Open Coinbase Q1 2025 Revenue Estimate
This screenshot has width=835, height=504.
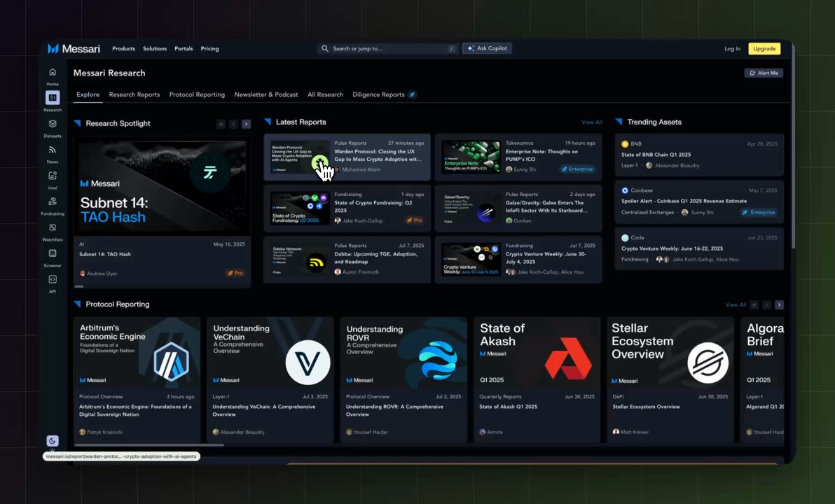click(699, 202)
